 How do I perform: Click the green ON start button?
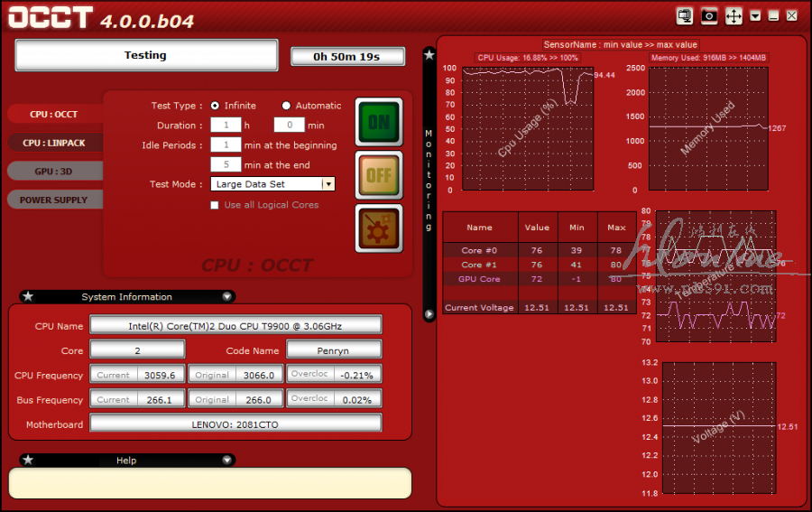pos(379,122)
